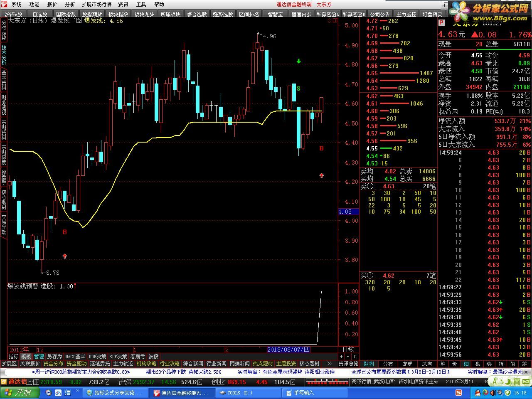Screen dimensions: 532x399
Task: Select the 指标 tab below chart
Action: click(x=14, y=357)
